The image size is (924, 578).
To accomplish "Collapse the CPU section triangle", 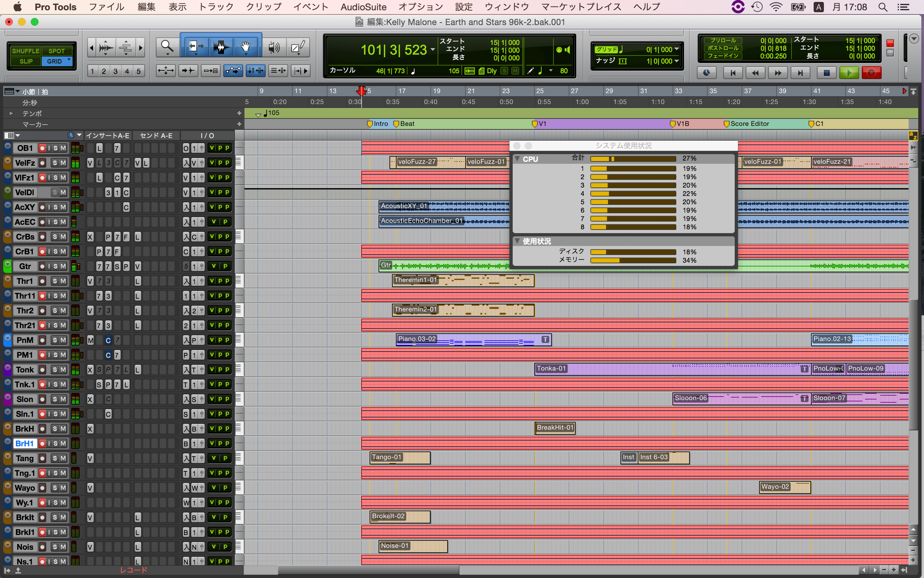I will 518,159.
